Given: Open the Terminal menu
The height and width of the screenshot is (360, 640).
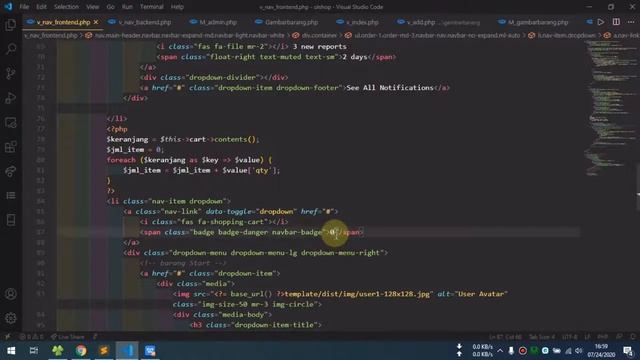Looking at the screenshot, I should [x=151, y=7].
